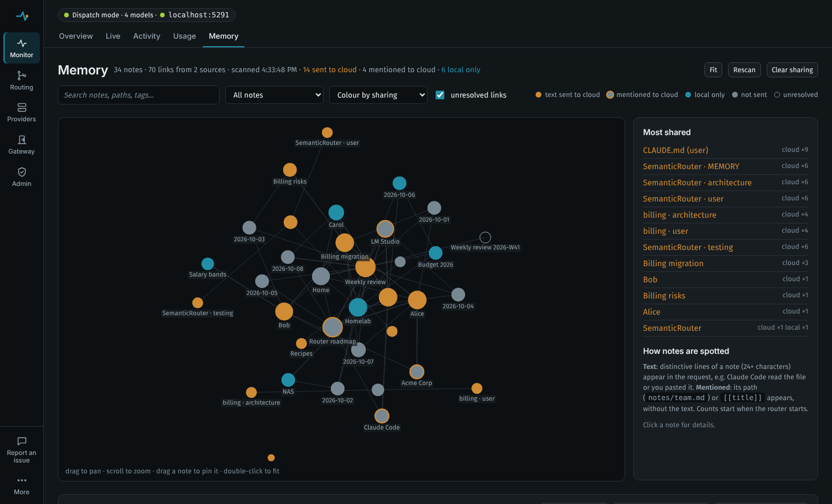This screenshot has height=504, width=832.
Task: Select the Acme Corp graph node
Action: pos(417,372)
